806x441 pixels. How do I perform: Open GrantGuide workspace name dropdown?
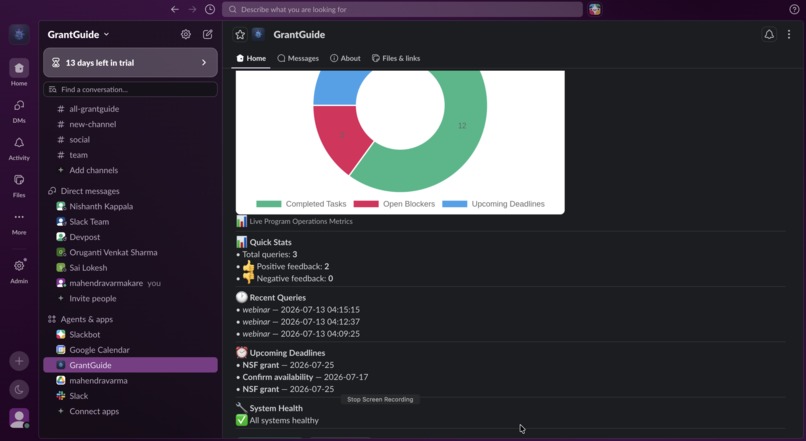pos(78,34)
